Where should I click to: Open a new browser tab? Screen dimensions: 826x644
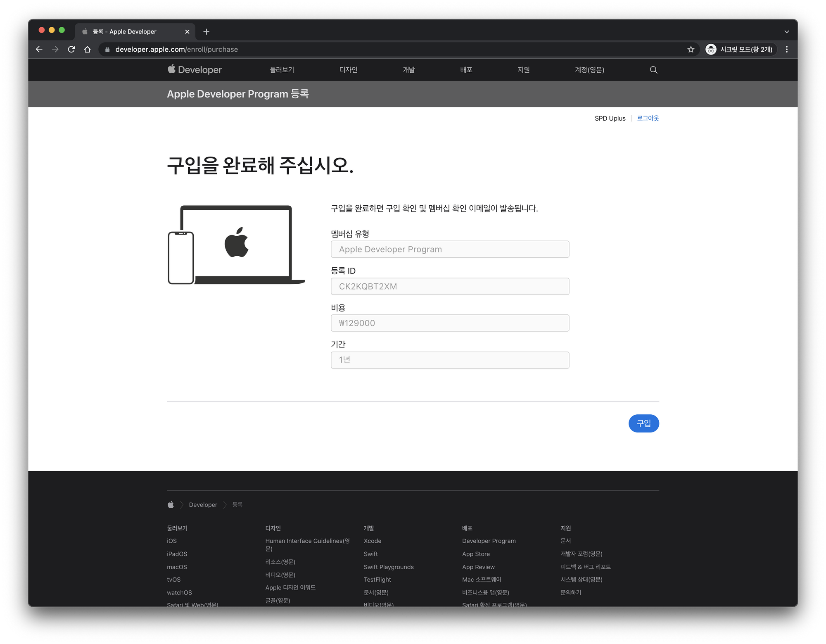206,32
